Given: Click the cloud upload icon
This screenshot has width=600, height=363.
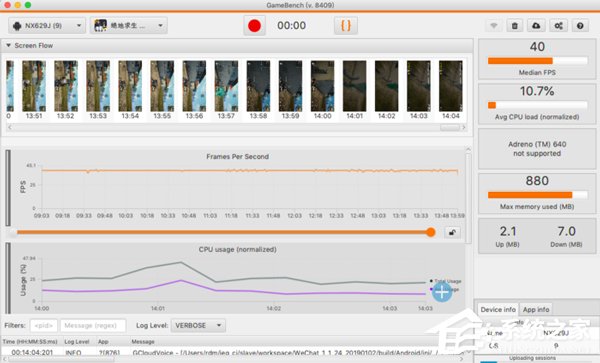Looking at the screenshot, I should click(536, 26).
